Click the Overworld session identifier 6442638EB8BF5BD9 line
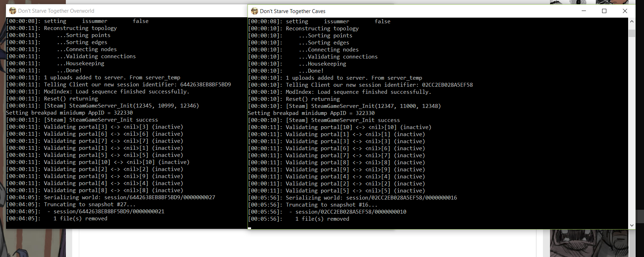Screen dimensions: 644x257 tap(137, 85)
